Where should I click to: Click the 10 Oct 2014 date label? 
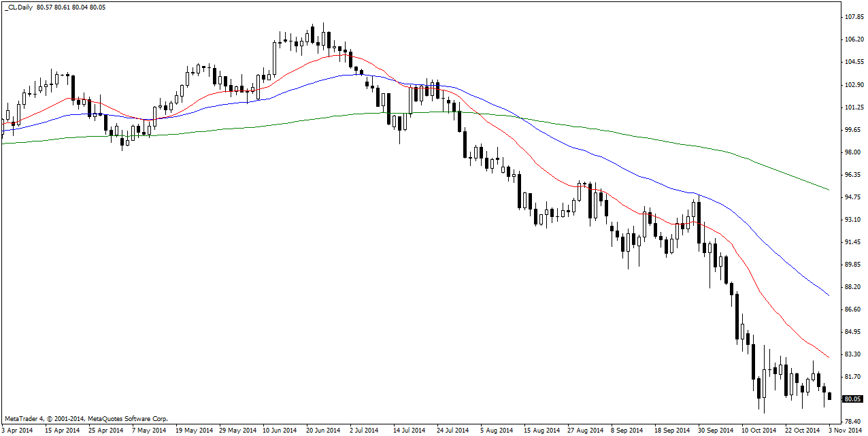click(x=758, y=431)
